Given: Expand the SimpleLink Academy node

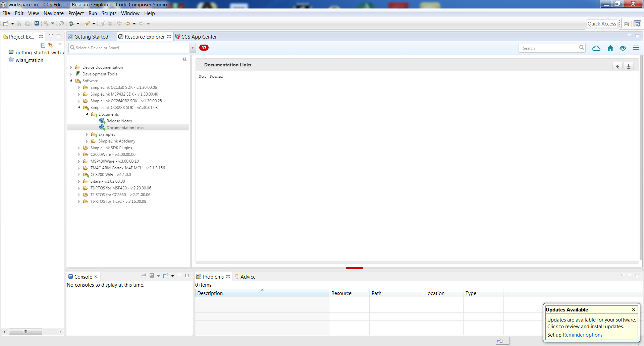Looking at the screenshot, I should click(x=87, y=141).
